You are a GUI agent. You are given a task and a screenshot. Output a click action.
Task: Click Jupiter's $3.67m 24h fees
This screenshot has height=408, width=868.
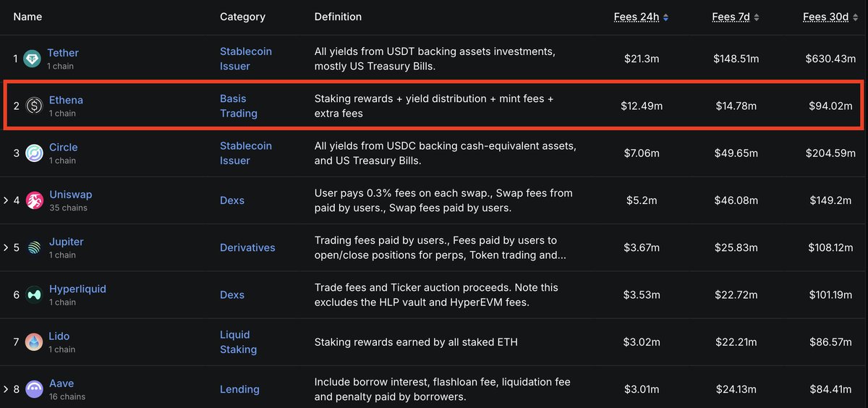click(642, 247)
